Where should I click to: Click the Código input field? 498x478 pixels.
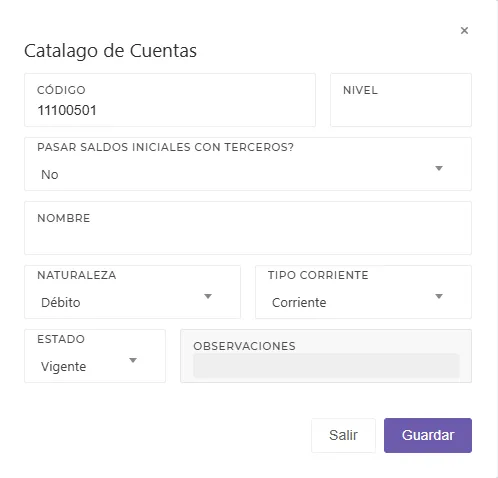170,100
